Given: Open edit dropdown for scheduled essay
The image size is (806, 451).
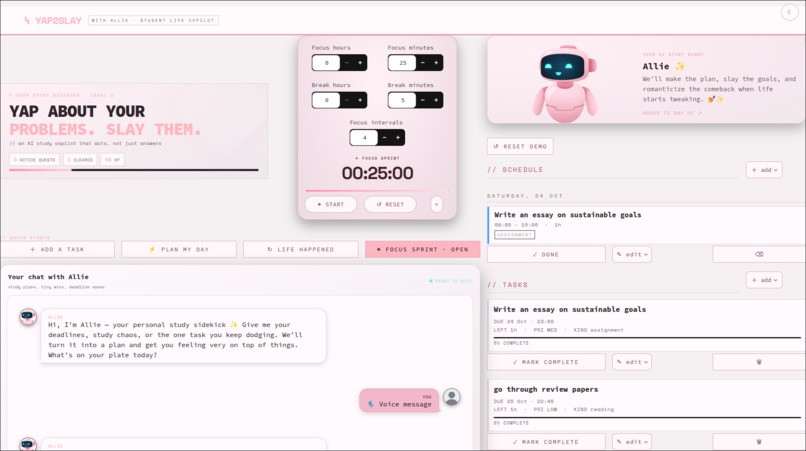Looking at the screenshot, I should tap(632, 255).
